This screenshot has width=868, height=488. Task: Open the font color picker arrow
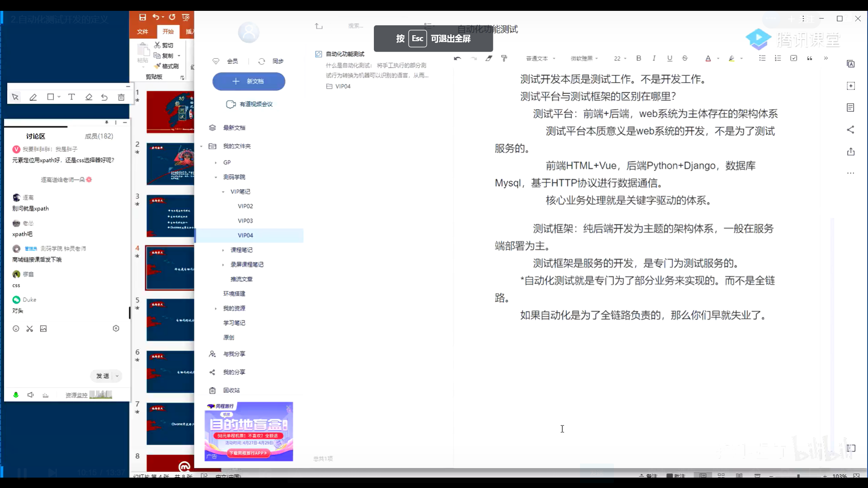[x=718, y=59]
